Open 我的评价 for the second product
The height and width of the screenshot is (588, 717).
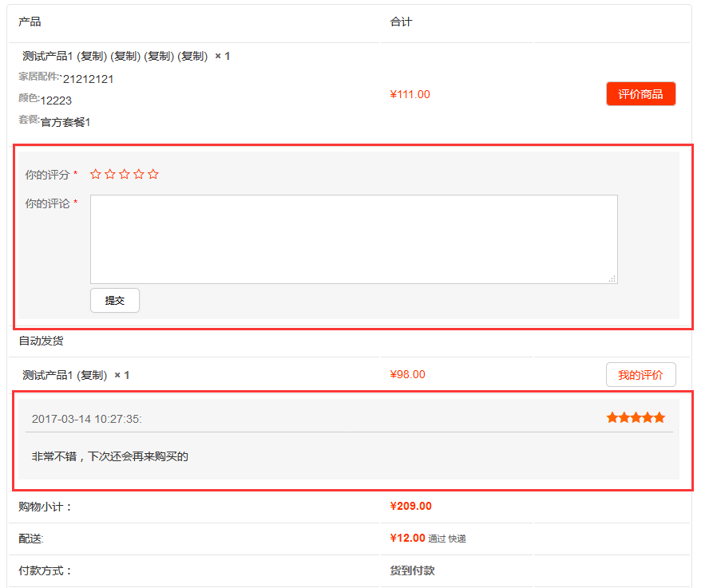click(640, 375)
